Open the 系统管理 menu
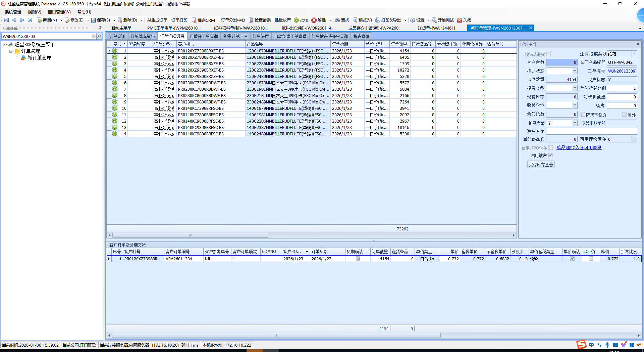 [13, 12]
